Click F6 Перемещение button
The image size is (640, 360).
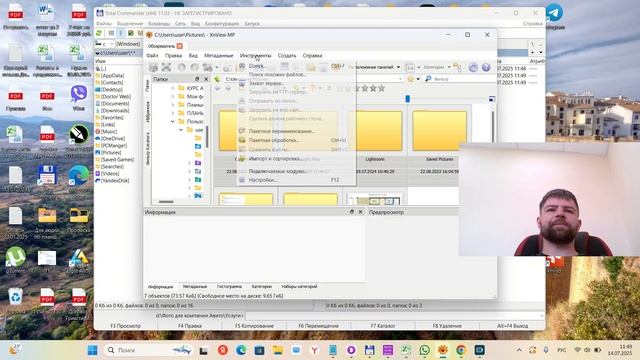(318, 326)
